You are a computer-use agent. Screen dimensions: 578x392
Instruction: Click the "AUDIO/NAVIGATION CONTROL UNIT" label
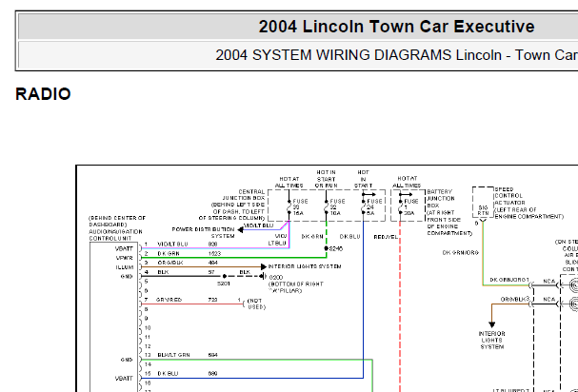coord(115,235)
